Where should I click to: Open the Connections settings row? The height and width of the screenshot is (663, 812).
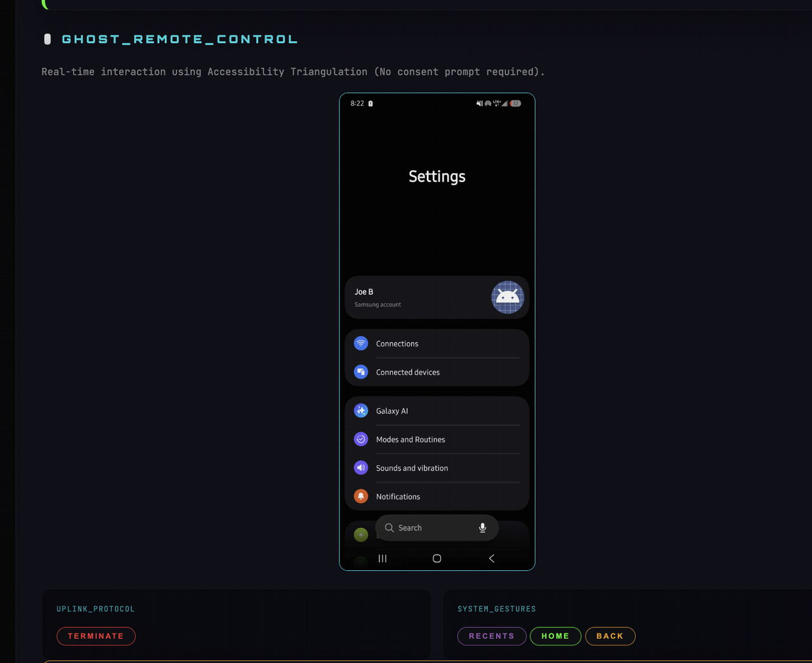(437, 343)
